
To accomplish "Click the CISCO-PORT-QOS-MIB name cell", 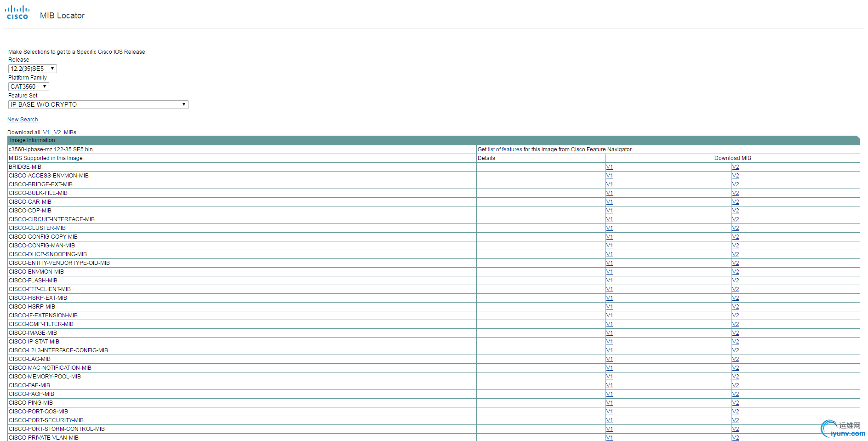I will 242,412.
